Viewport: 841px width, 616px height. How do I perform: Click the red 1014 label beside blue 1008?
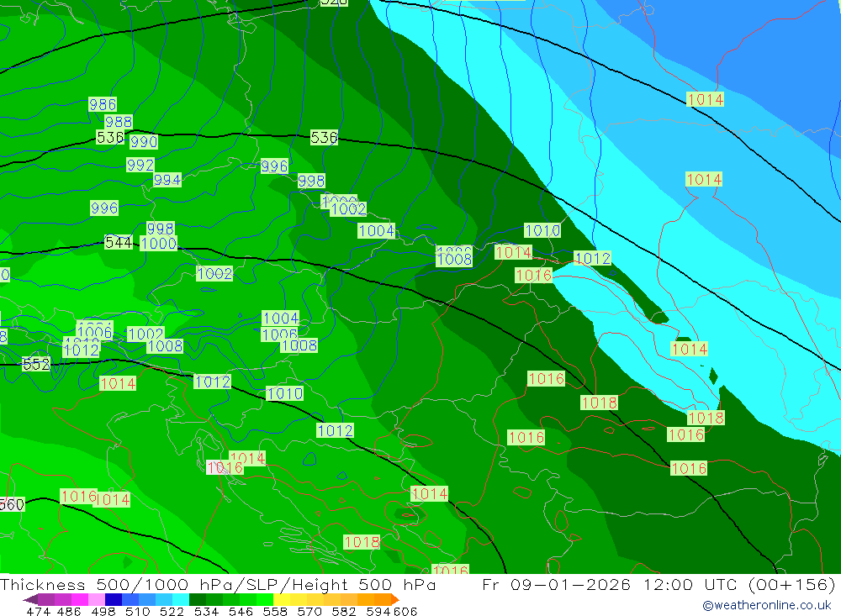coord(513,252)
